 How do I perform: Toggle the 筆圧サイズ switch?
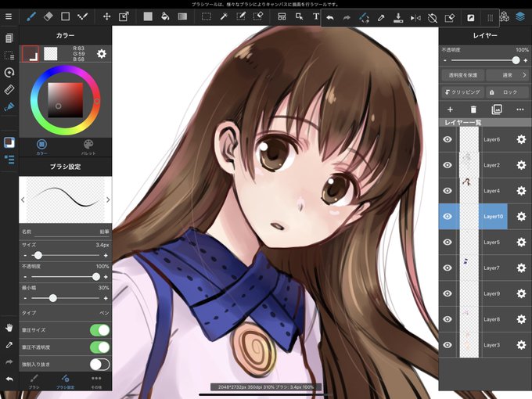pos(100,330)
